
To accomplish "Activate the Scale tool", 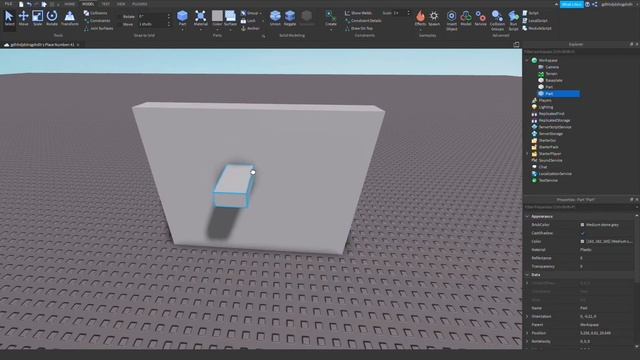I will coord(38,18).
